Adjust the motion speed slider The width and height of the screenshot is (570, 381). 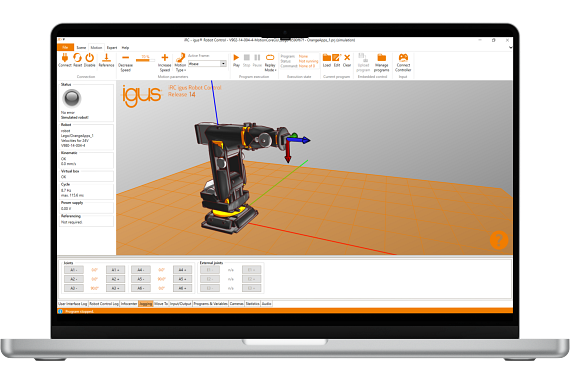[145, 60]
